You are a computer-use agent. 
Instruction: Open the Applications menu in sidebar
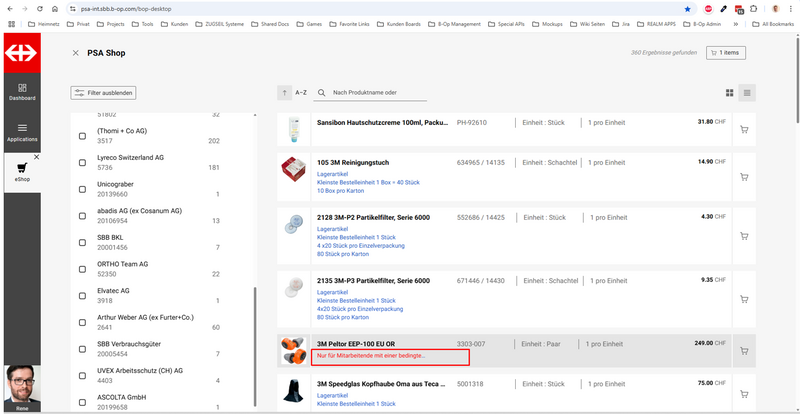click(x=22, y=132)
